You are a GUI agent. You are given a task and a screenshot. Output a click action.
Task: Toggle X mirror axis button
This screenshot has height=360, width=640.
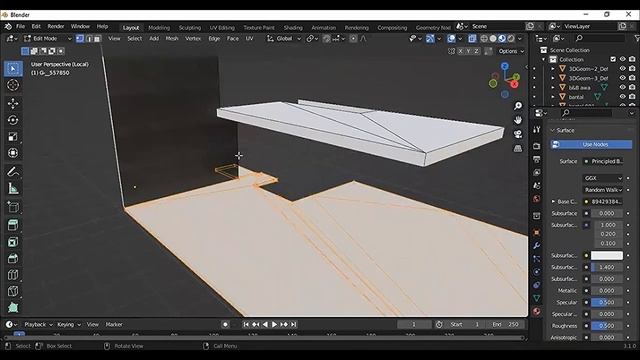[x=461, y=51]
